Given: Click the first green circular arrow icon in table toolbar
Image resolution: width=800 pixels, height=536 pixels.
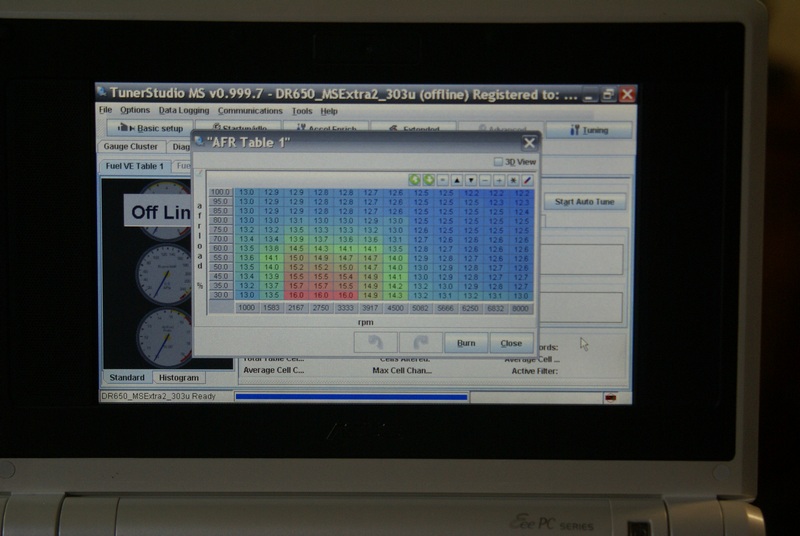Looking at the screenshot, I should coord(414,180).
